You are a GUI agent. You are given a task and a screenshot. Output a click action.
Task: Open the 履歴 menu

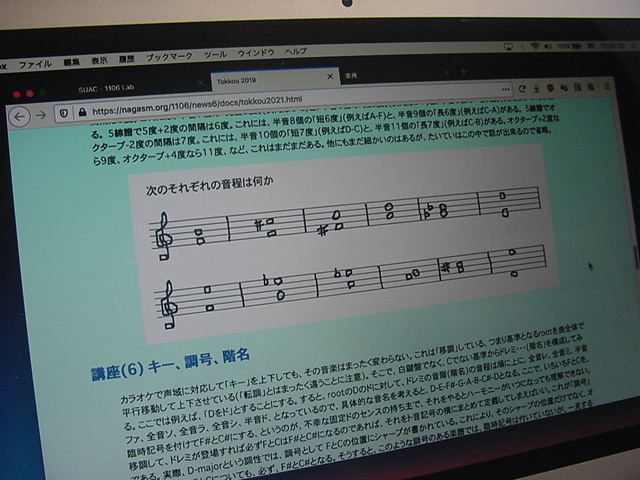(x=127, y=59)
